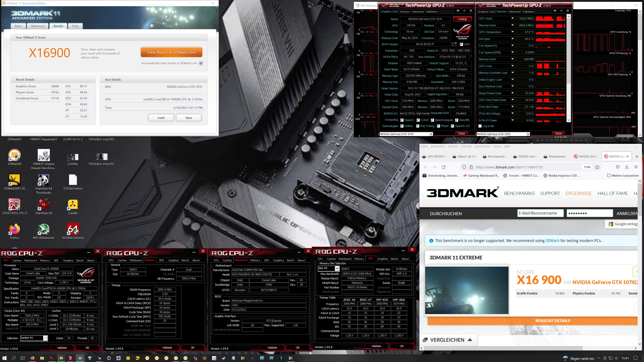Switch to the falken1 @ HW Firefox tab
This screenshot has width=644, height=362.
pos(465,156)
